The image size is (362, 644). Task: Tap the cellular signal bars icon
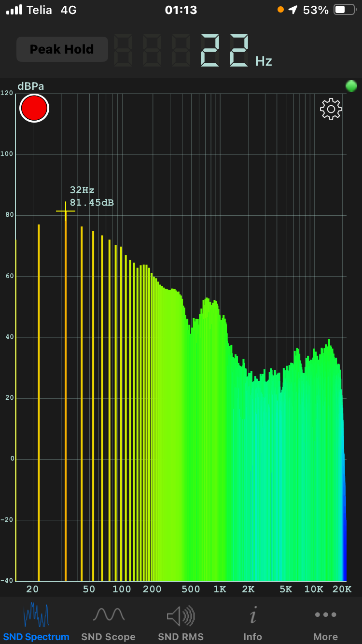coord(14,10)
